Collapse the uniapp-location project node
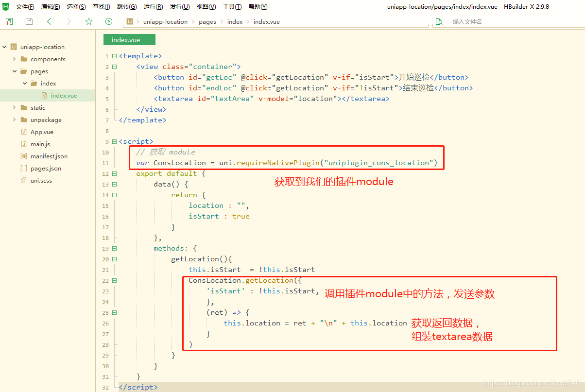 [x=4, y=47]
